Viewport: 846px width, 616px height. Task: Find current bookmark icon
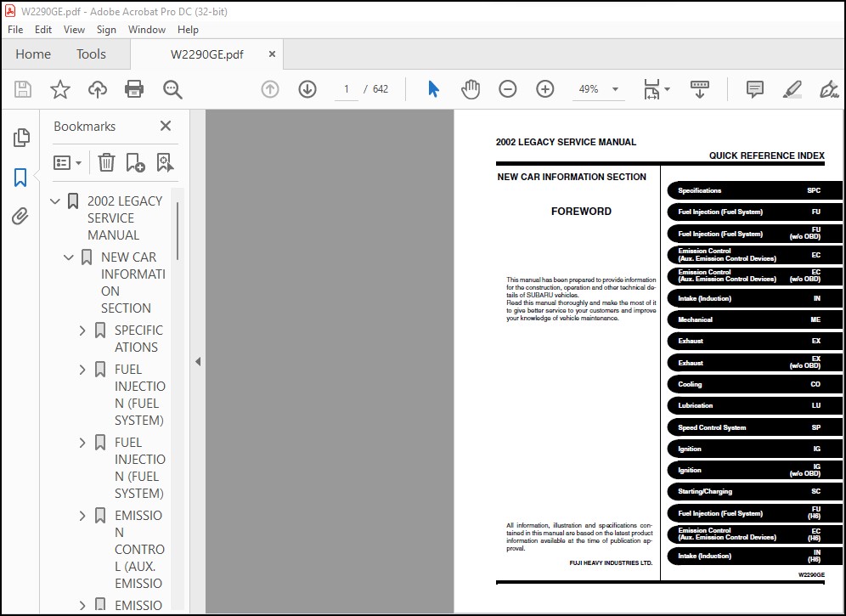165,162
